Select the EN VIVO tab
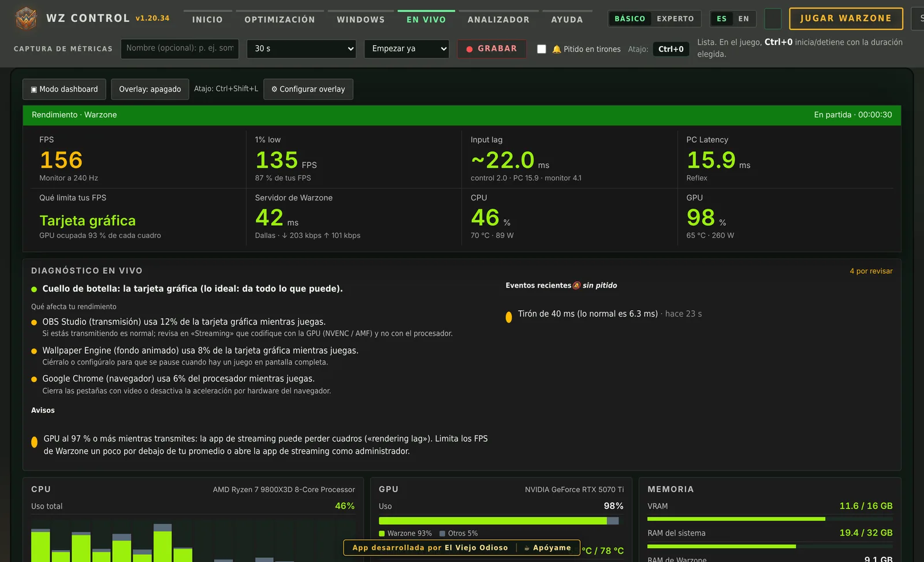Viewport: 924px width, 562px height. click(426, 20)
